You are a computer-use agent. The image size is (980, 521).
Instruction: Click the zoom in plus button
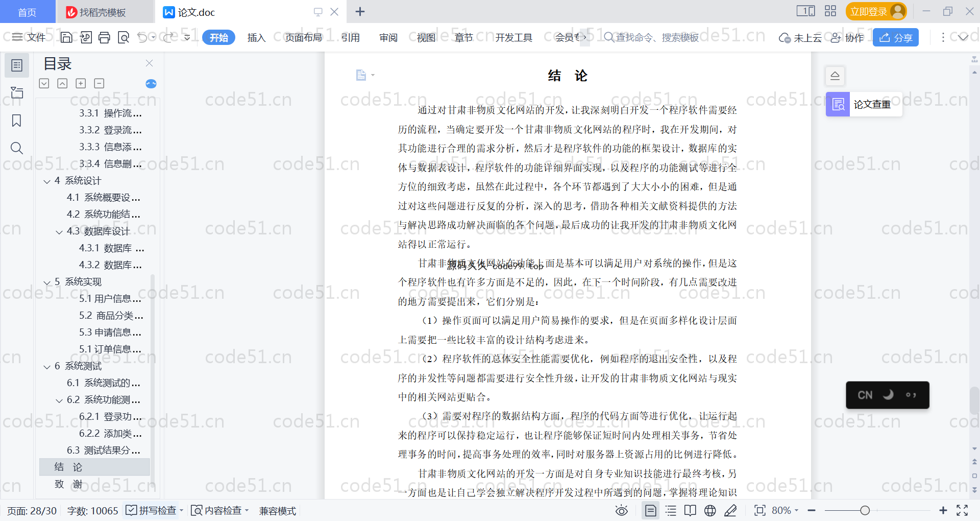(943, 510)
